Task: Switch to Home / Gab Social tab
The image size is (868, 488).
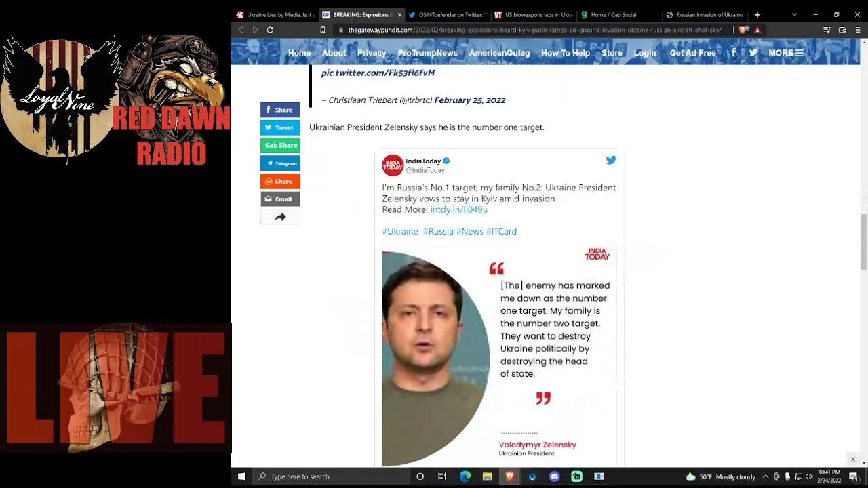Action: [619, 14]
